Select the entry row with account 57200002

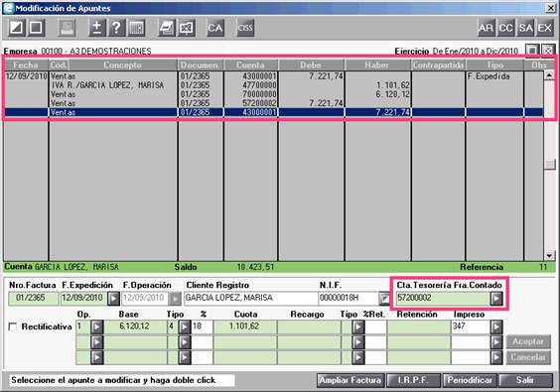pos(274,103)
